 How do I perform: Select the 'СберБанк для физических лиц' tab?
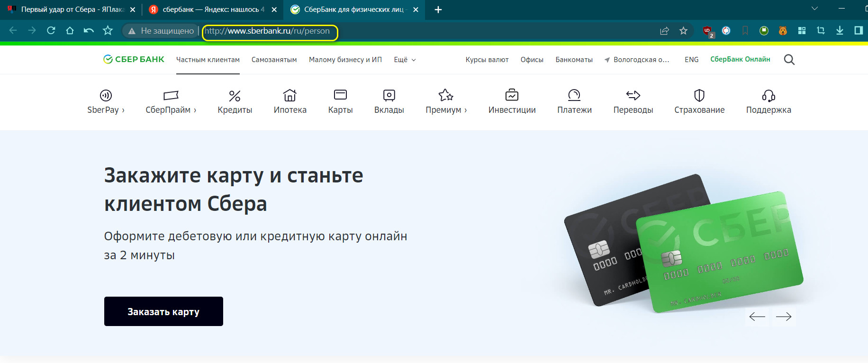(354, 9)
